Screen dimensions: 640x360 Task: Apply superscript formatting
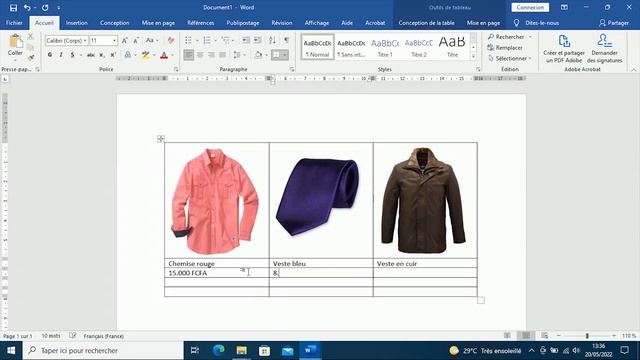[x=113, y=55]
